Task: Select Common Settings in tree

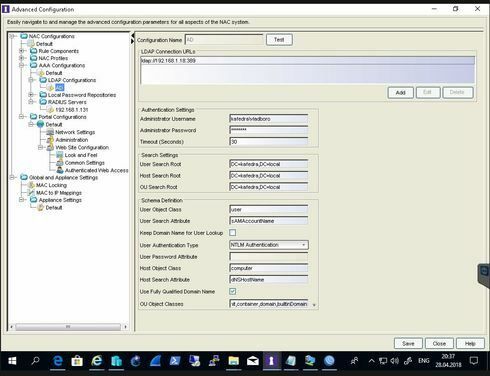Action: pyautogui.click(x=85, y=163)
